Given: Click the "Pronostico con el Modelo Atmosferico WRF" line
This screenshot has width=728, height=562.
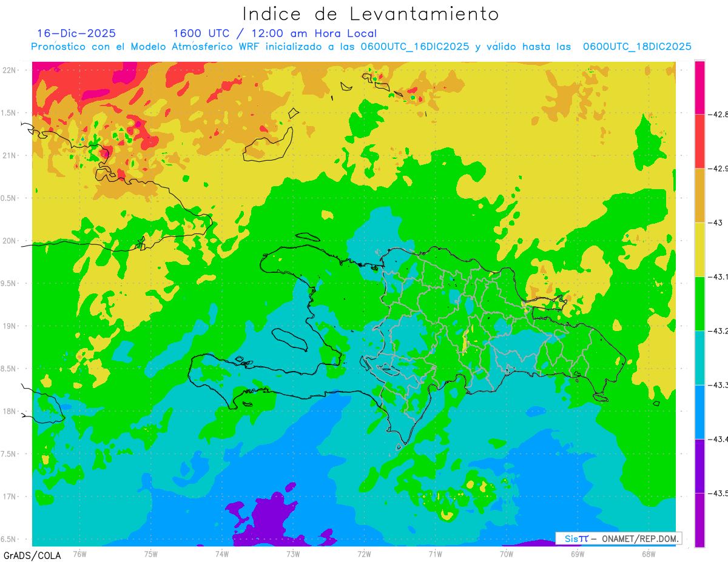Looking at the screenshot, I should coord(362,47).
